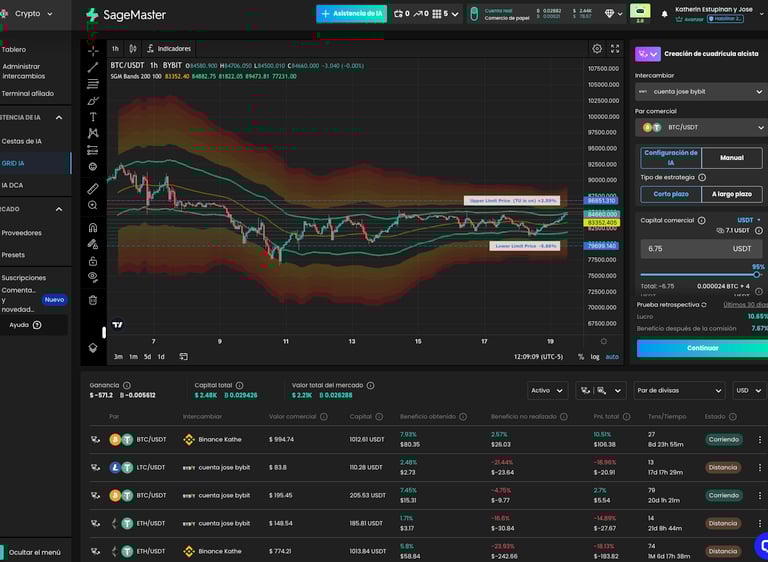The image size is (768, 562).
Task: Open the notifications bell
Action: [x=664, y=14]
